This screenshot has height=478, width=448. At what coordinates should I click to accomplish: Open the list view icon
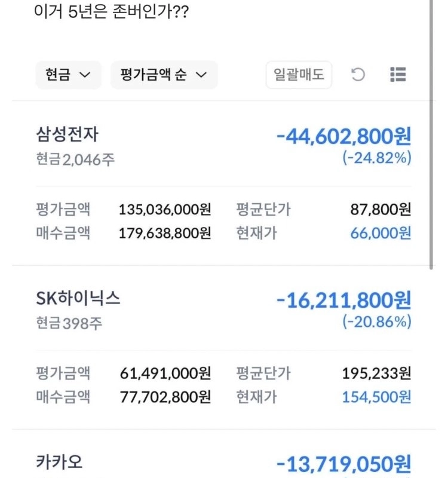coord(398,75)
